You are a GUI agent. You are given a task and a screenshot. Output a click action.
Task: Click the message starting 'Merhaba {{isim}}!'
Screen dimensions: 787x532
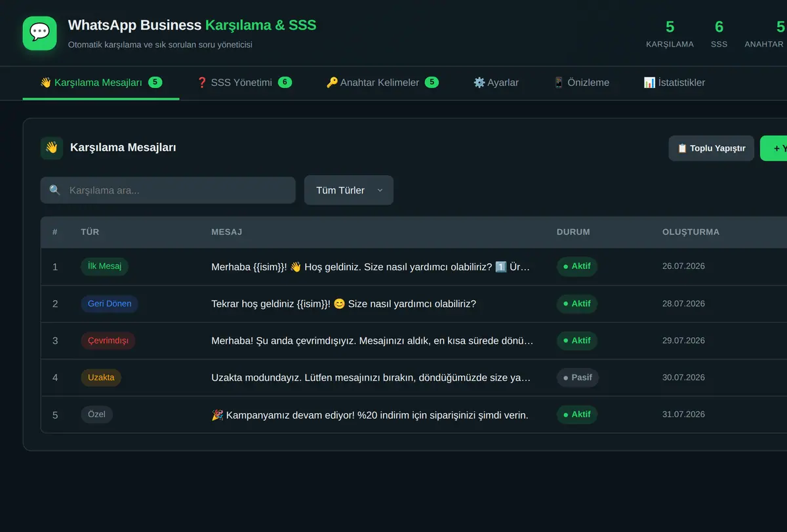pyautogui.click(x=371, y=267)
